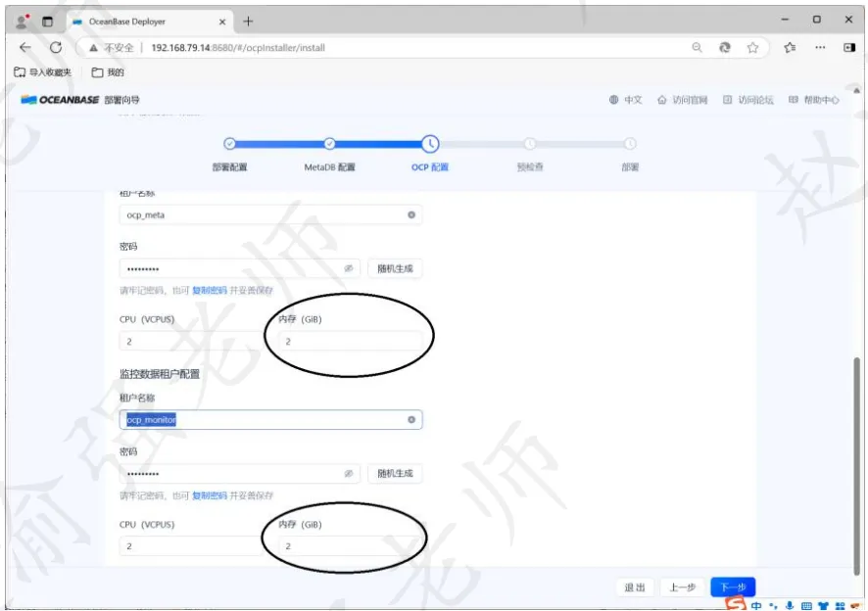Clear the ocp_meta tenant name
The height and width of the screenshot is (611, 868).
[411, 214]
